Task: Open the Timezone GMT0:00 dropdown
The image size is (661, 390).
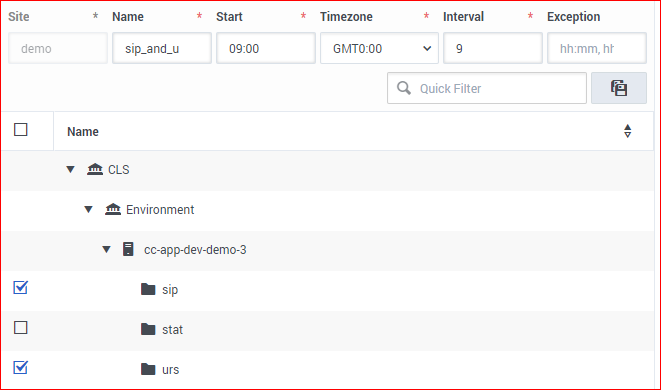Action: click(x=379, y=48)
